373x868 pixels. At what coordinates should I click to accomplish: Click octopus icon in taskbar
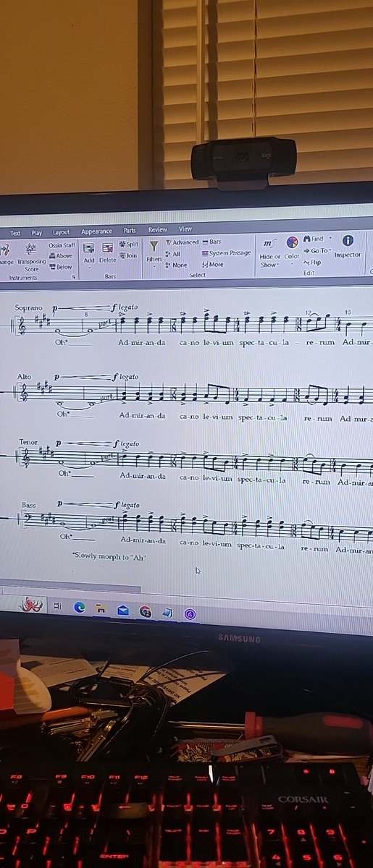tap(30, 604)
